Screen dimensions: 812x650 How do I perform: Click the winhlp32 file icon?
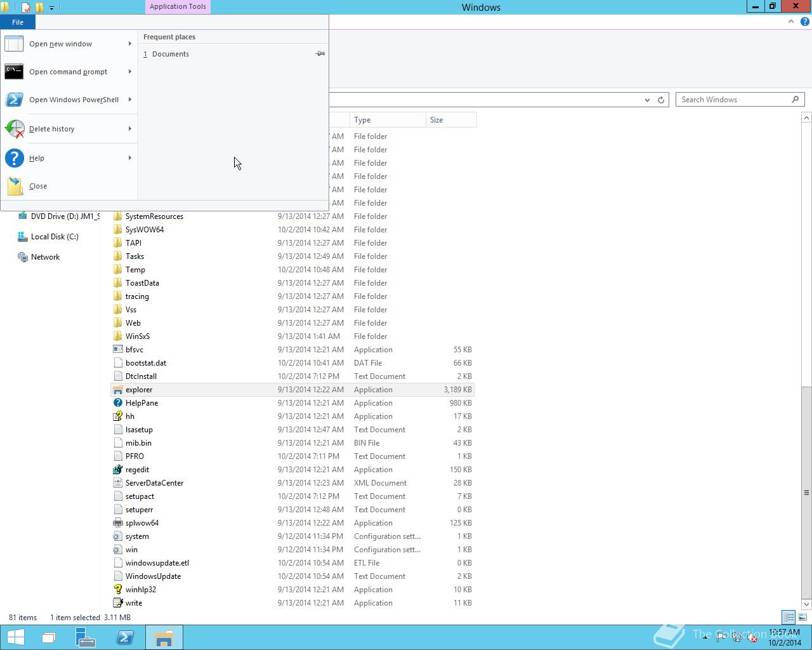click(117, 590)
